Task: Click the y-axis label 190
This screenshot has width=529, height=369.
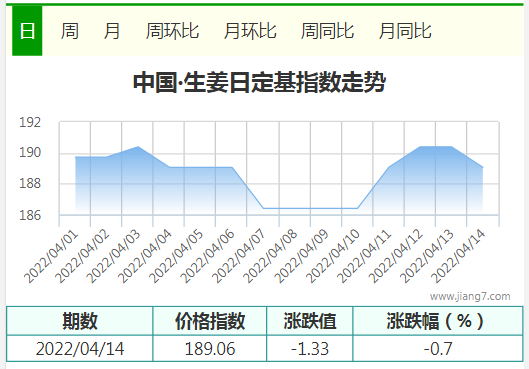Action: click(x=30, y=152)
